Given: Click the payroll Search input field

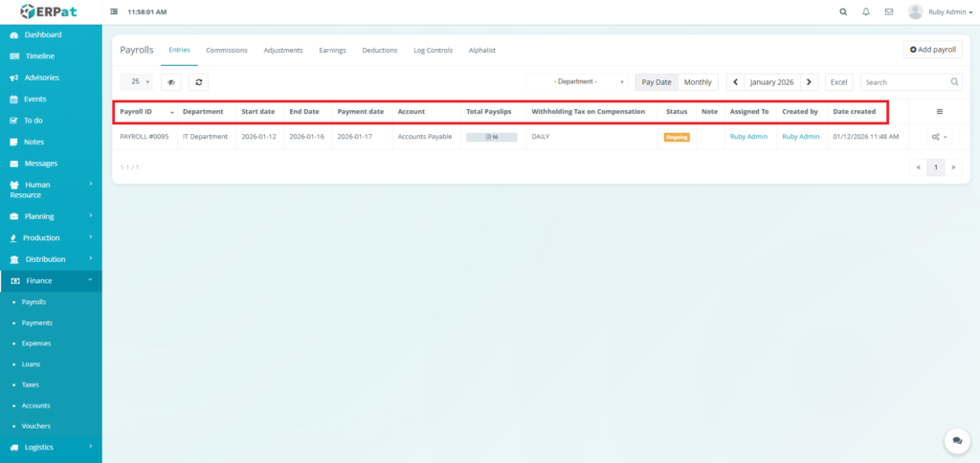Looking at the screenshot, I should tap(904, 82).
